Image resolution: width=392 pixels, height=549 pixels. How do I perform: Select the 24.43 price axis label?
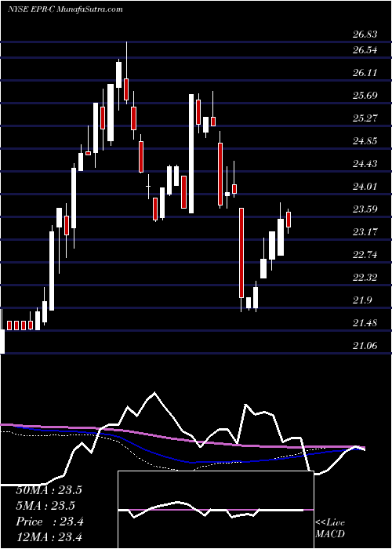[x=365, y=163]
